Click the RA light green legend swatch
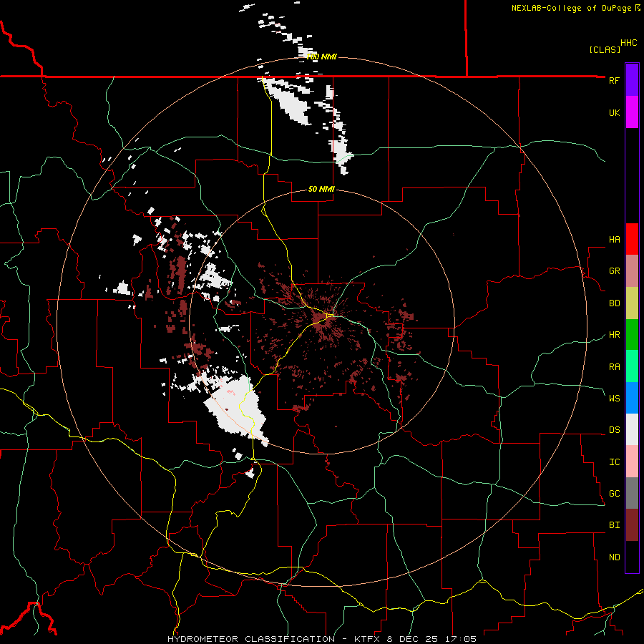This screenshot has width=644, height=644. click(632, 366)
